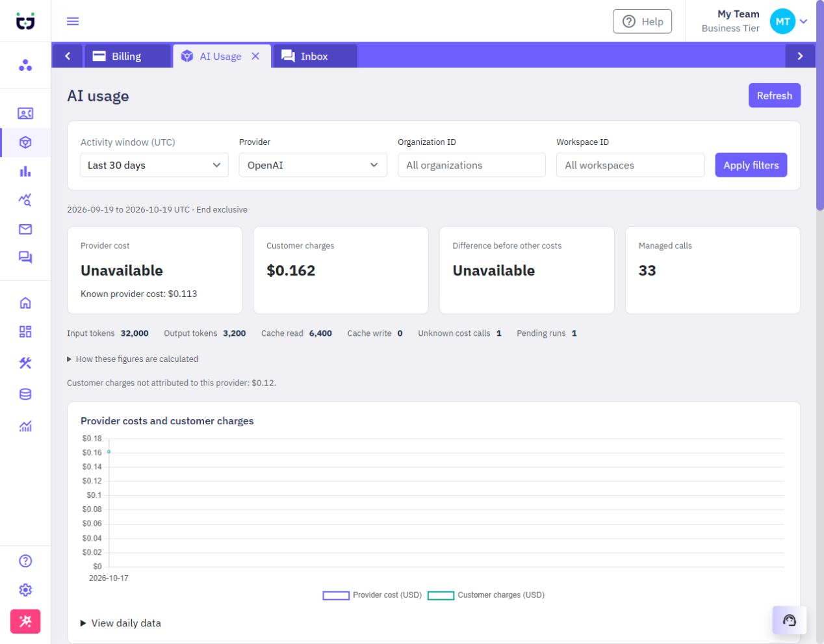
Task: Open the contacts card sidebar icon
Action: (x=25, y=113)
